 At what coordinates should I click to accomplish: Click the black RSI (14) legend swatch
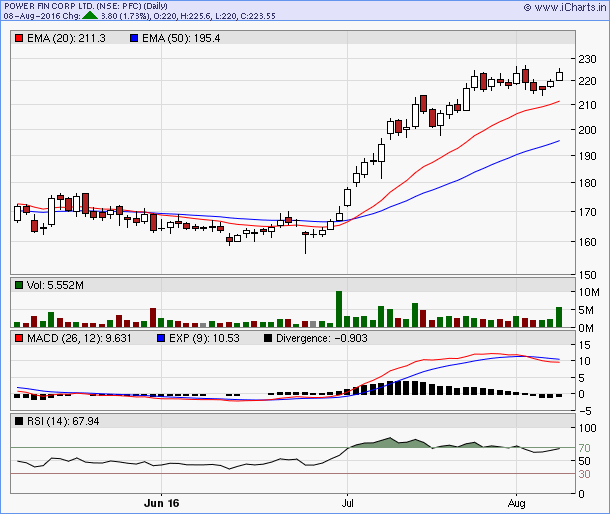click(19, 421)
